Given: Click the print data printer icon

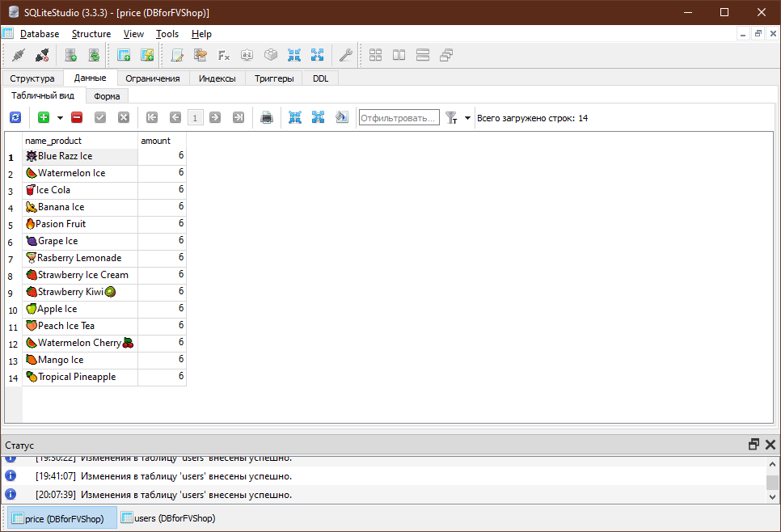Looking at the screenshot, I should [x=267, y=117].
